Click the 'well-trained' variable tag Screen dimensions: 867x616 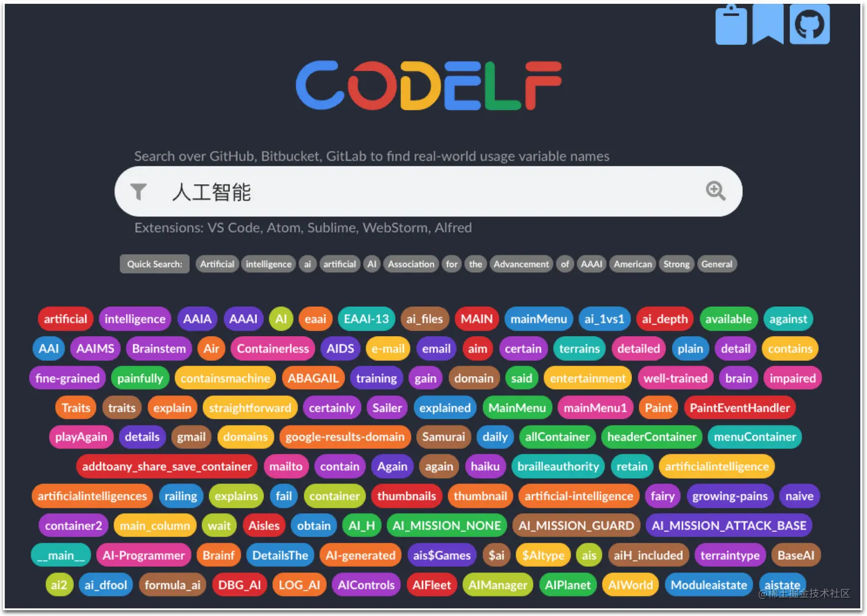point(675,379)
